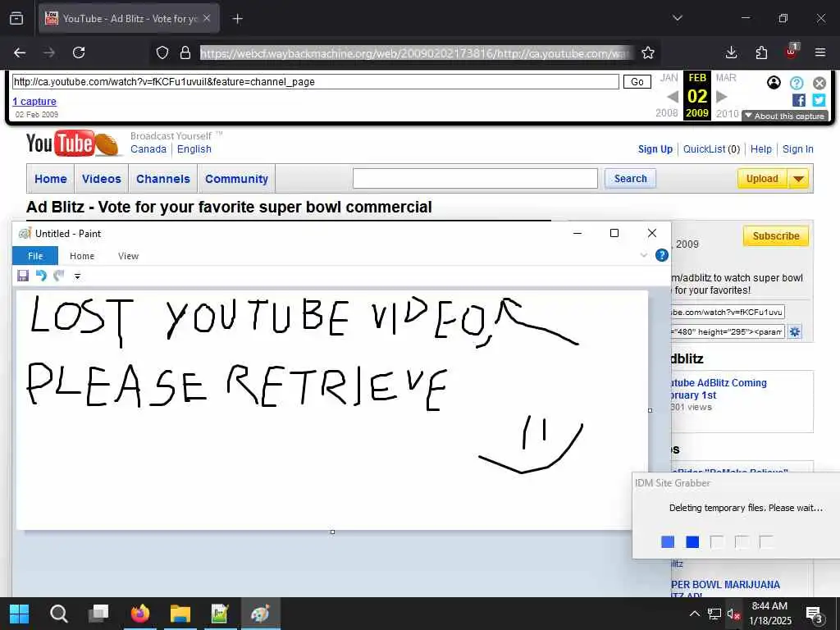Click the YouTube logo
This screenshot has width=840, height=630.
tap(72, 144)
